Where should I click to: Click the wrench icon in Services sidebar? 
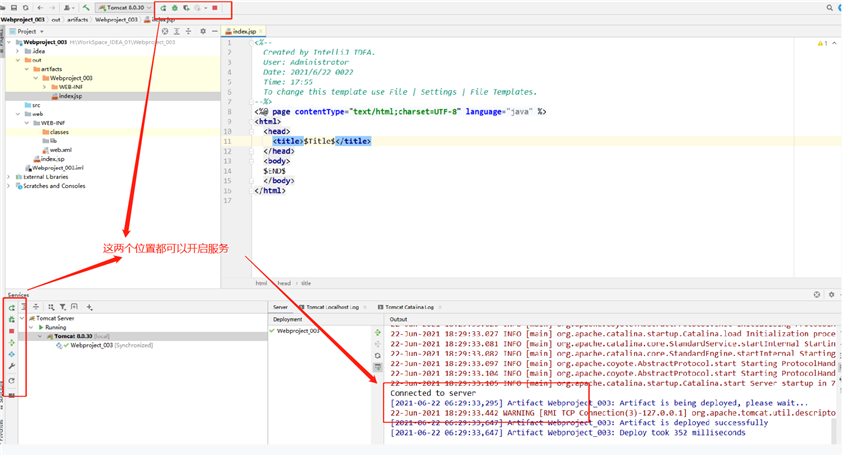[x=11, y=367]
